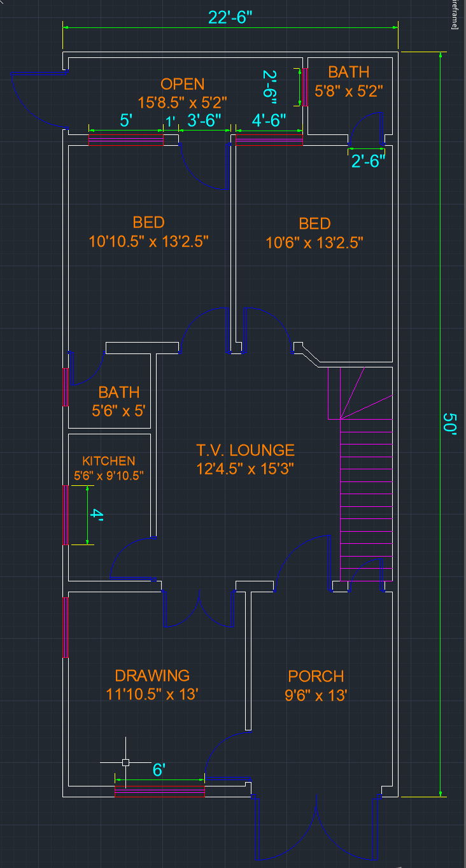The image size is (466, 868).
Task: Click the magenta staircase beside the lounge
Action: [366, 484]
